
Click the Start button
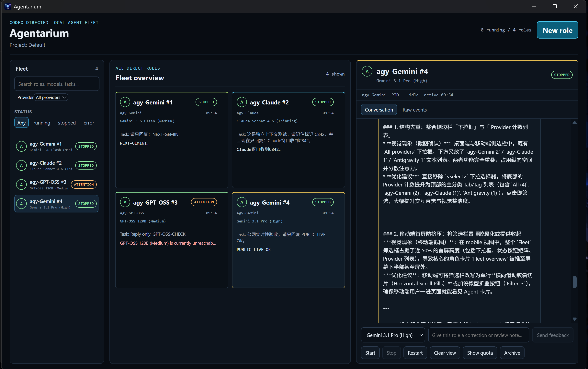click(x=370, y=353)
